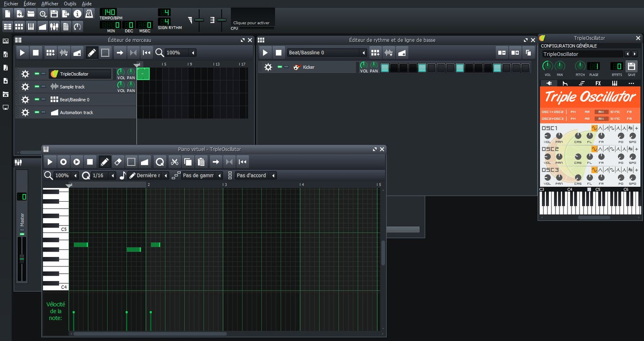Screen dimensions: 644x341
Task: Save the TripleOscillator preset
Action: [x=631, y=66]
